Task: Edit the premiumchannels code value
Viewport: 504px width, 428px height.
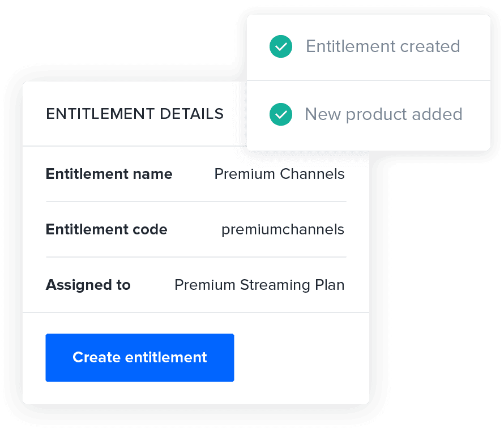Action: point(283,229)
